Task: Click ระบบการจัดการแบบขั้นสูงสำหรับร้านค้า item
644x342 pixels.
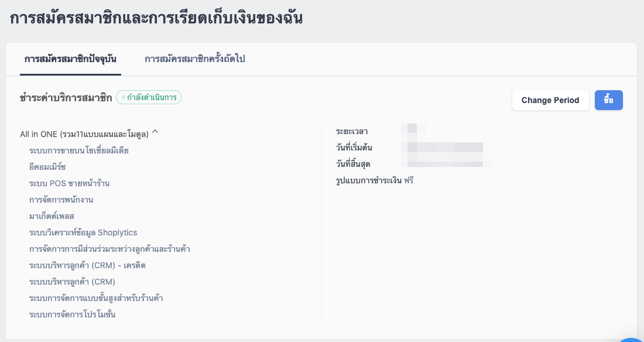Action: 96,299
